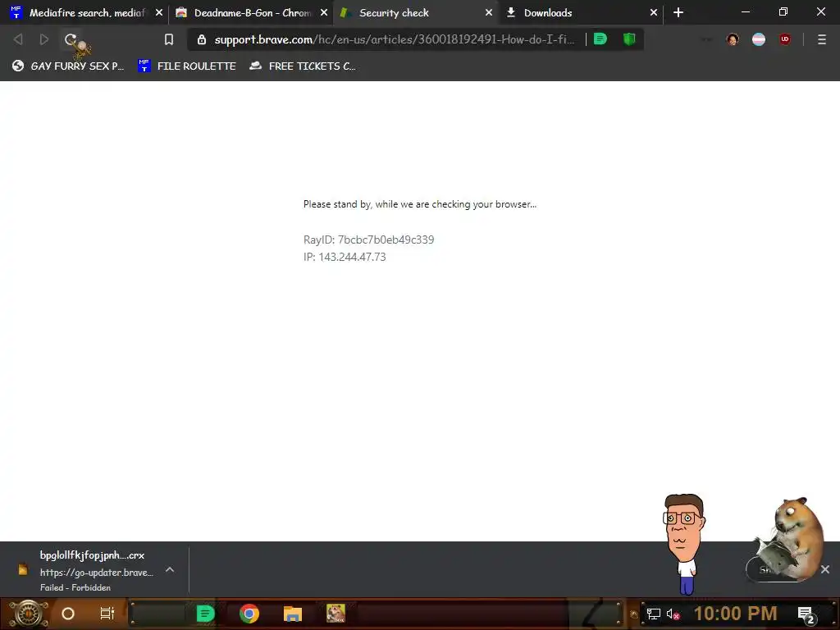Open the FREE TICKETS C... bookmark

tap(303, 66)
